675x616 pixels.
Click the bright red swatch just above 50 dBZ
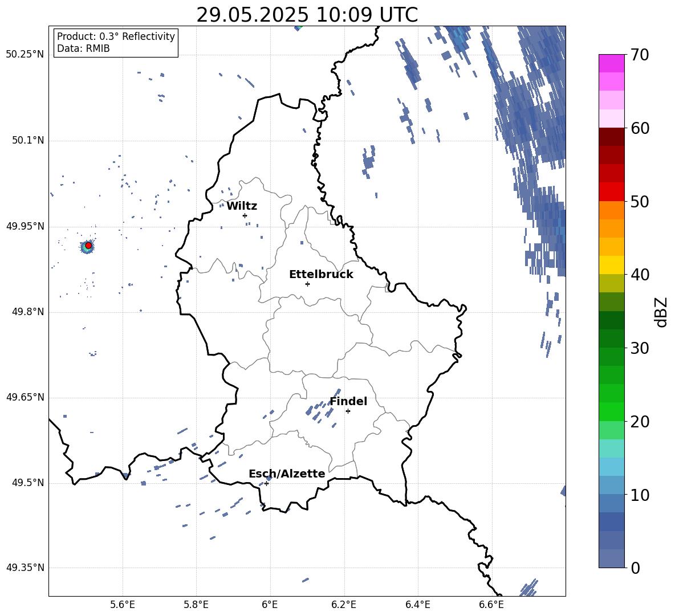point(612,191)
